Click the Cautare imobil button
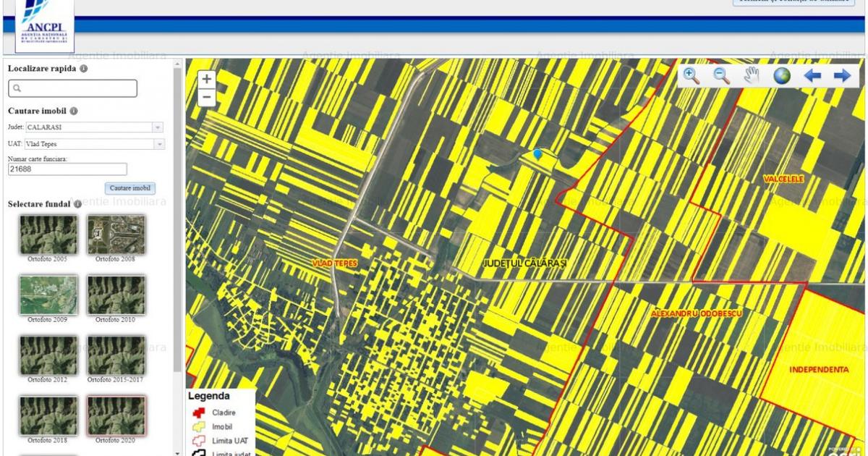 [130, 188]
